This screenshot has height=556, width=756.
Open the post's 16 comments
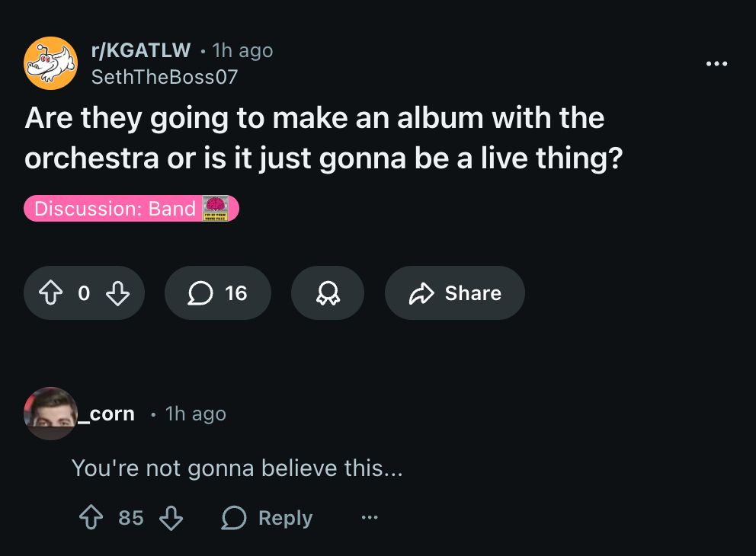tap(218, 293)
